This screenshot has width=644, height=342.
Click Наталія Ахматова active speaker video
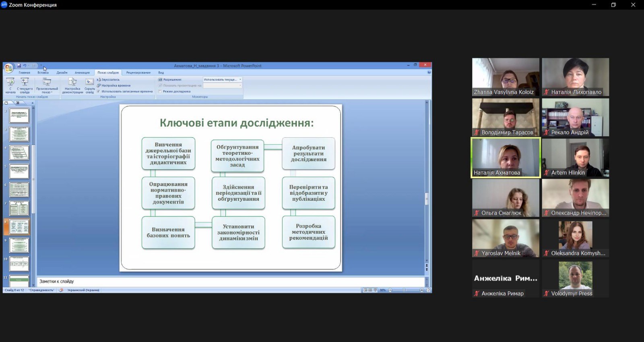tap(506, 158)
